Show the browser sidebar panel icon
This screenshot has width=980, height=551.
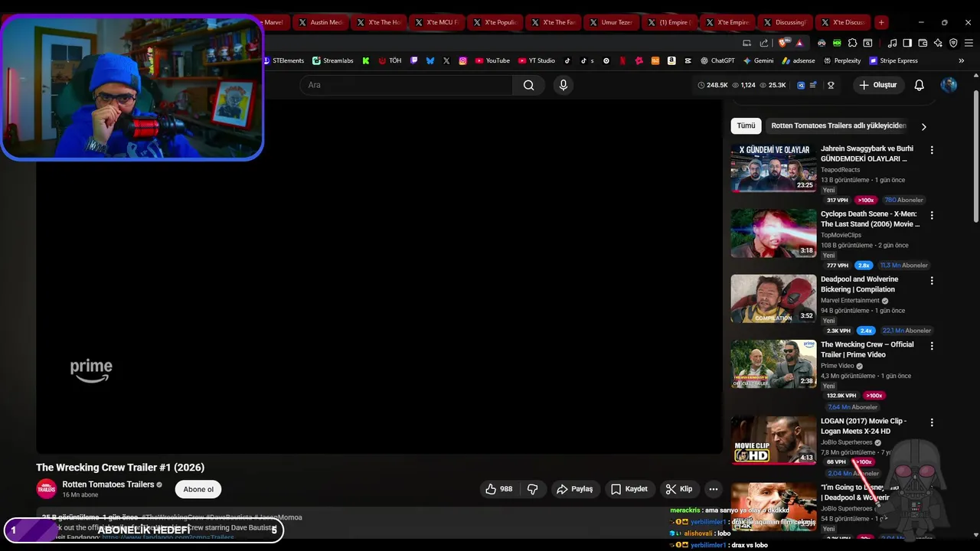pyautogui.click(x=907, y=43)
